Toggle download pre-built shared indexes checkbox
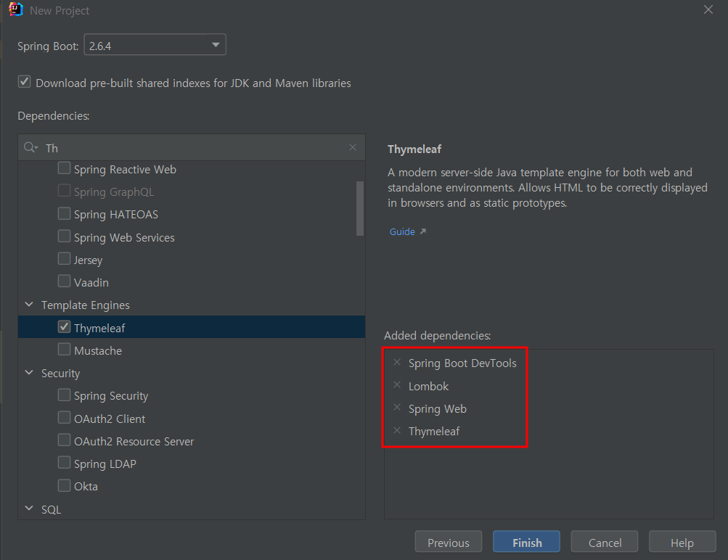 tap(24, 82)
